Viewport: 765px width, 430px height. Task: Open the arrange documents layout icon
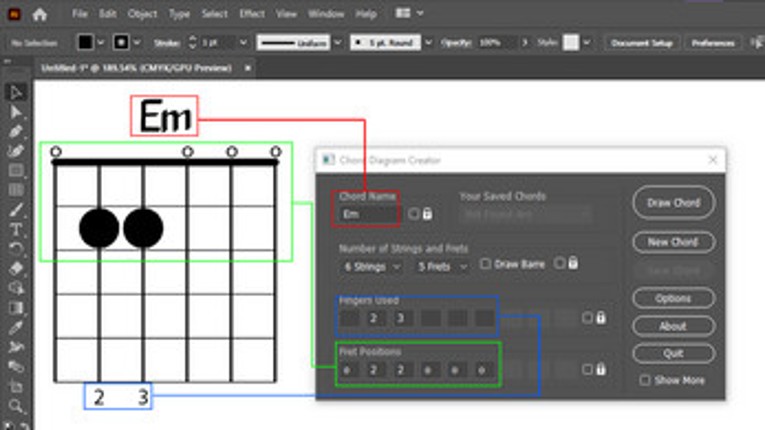point(403,13)
